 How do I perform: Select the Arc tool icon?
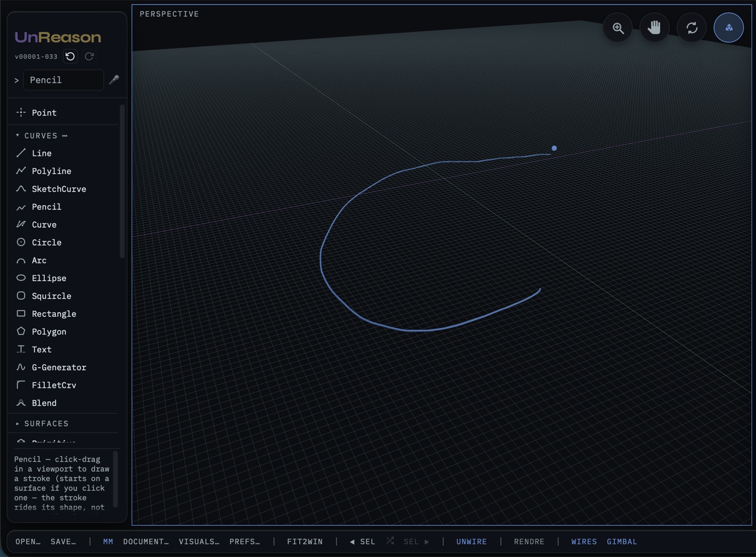pos(21,260)
